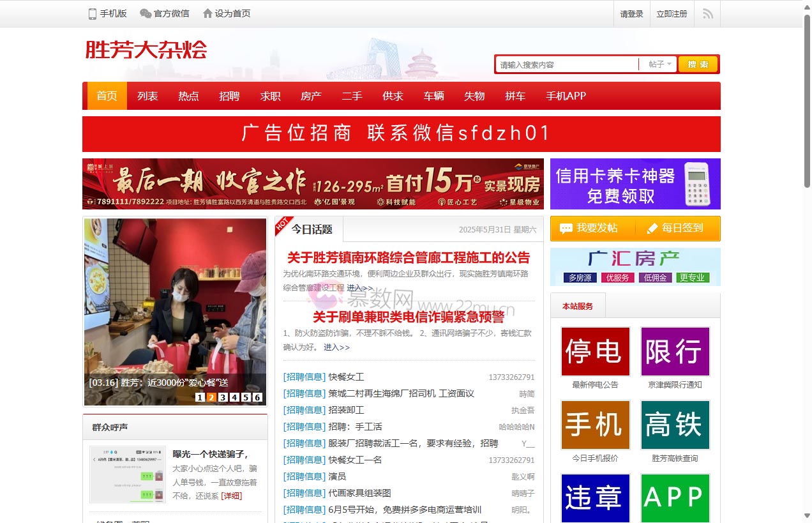Jump to carousel slide 1

tap(200, 397)
